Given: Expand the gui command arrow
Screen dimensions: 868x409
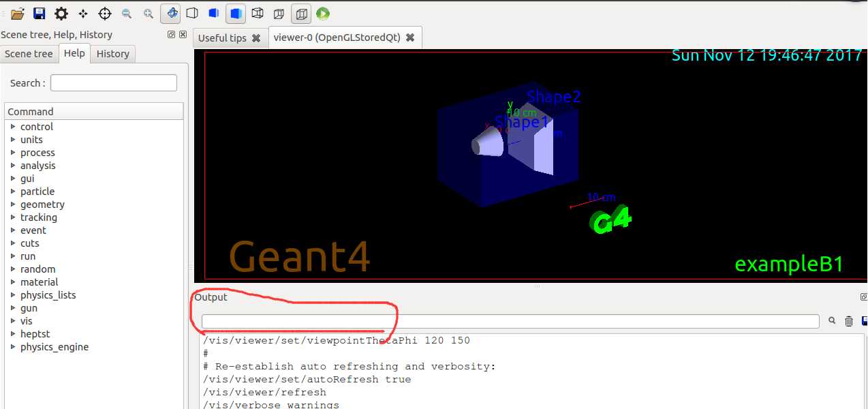Looking at the screenshot, I should [x=13, y=179].
